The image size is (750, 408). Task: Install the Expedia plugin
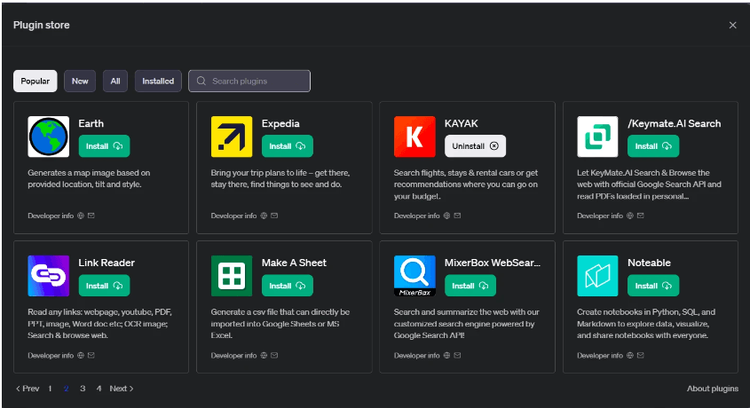click(x=287, y=146)
